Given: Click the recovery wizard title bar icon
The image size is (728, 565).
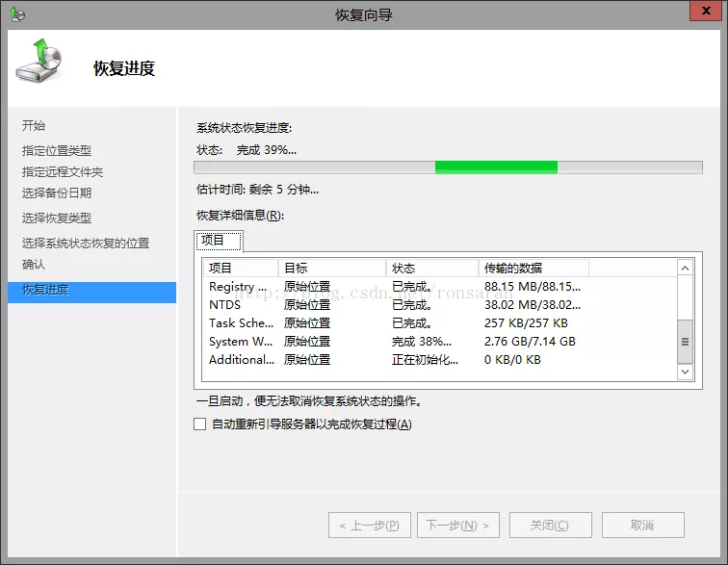Looking at the screenshot, I should (x=17, y=14).
